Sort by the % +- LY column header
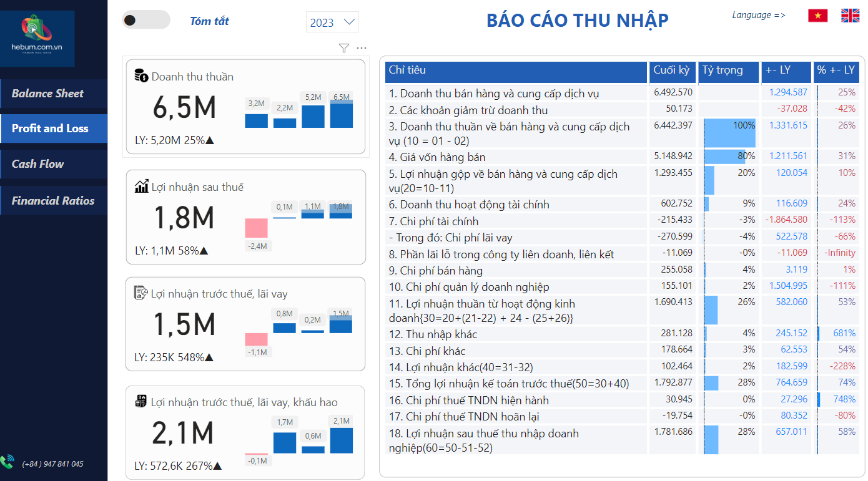 pos(836,70)
